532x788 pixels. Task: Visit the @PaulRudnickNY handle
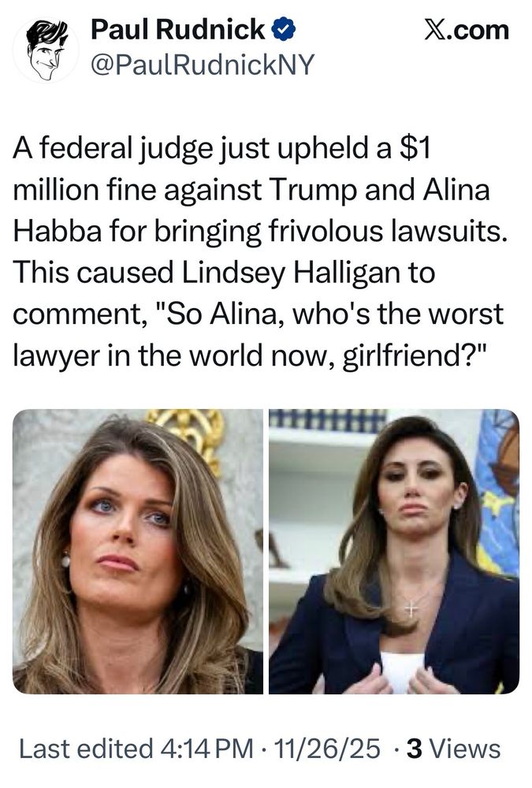point(202,65)
